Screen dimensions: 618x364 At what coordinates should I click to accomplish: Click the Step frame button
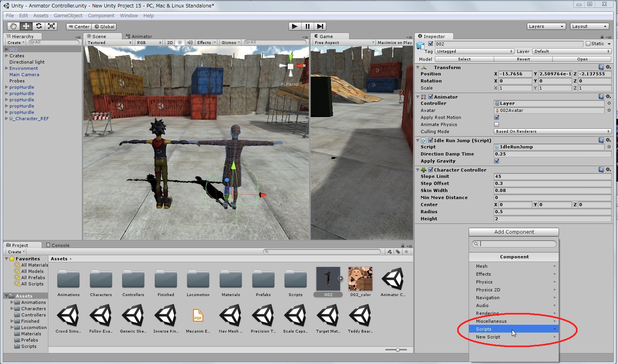pos(320,26)
